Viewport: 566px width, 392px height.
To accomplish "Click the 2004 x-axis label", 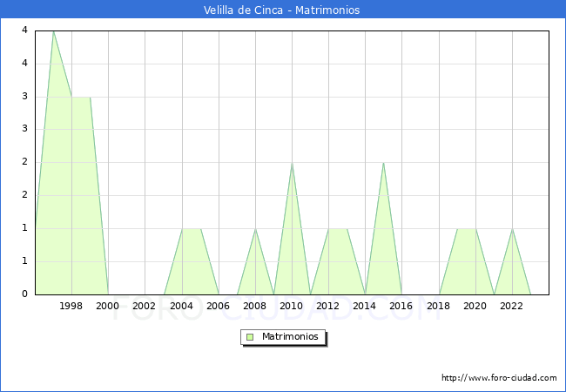I will (181, 306).
